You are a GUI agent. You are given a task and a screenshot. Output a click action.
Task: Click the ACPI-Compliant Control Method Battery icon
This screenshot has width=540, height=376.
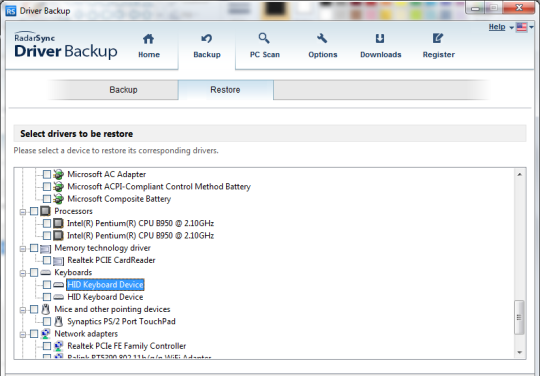click(x=59, y=187)
